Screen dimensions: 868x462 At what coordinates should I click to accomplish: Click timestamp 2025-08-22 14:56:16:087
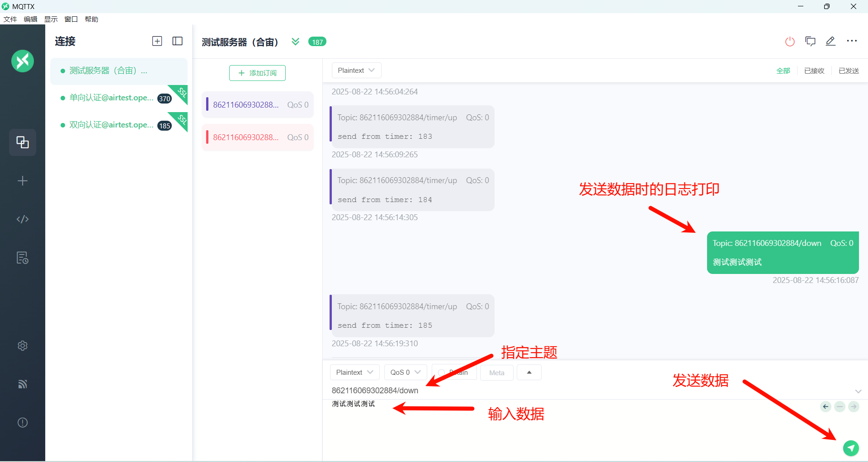pyautogui.click(x=816, y=280)
